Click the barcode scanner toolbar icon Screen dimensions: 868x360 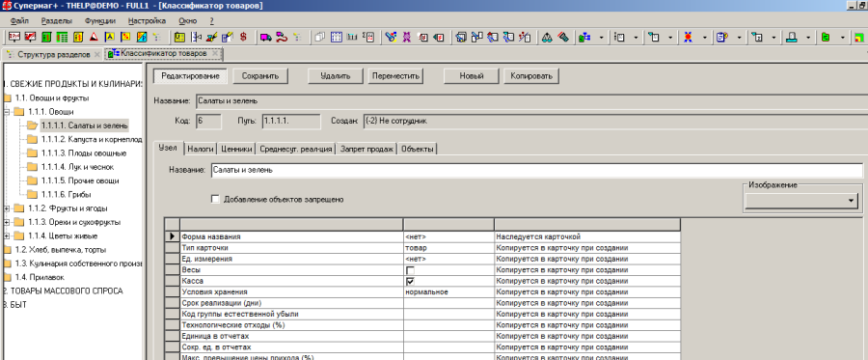coord(563,37)
